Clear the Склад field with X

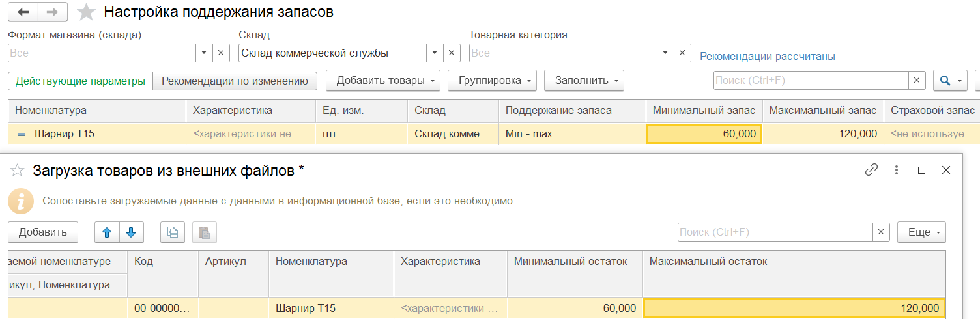click(x=452, y=53)
